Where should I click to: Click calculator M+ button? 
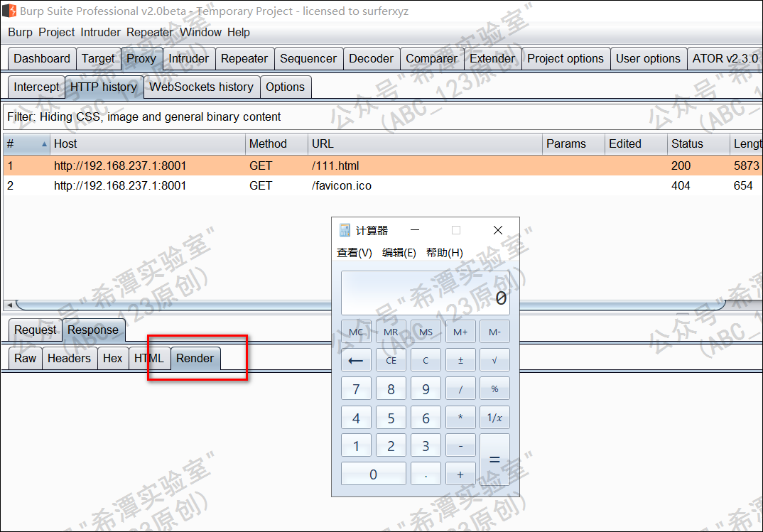460,332
